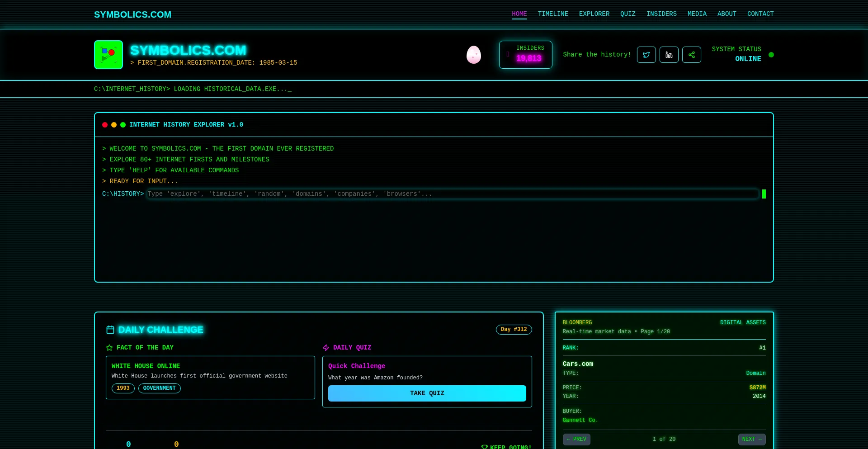
Task: Open the Quiz navigation link
Action: click(x=627, y=14)
